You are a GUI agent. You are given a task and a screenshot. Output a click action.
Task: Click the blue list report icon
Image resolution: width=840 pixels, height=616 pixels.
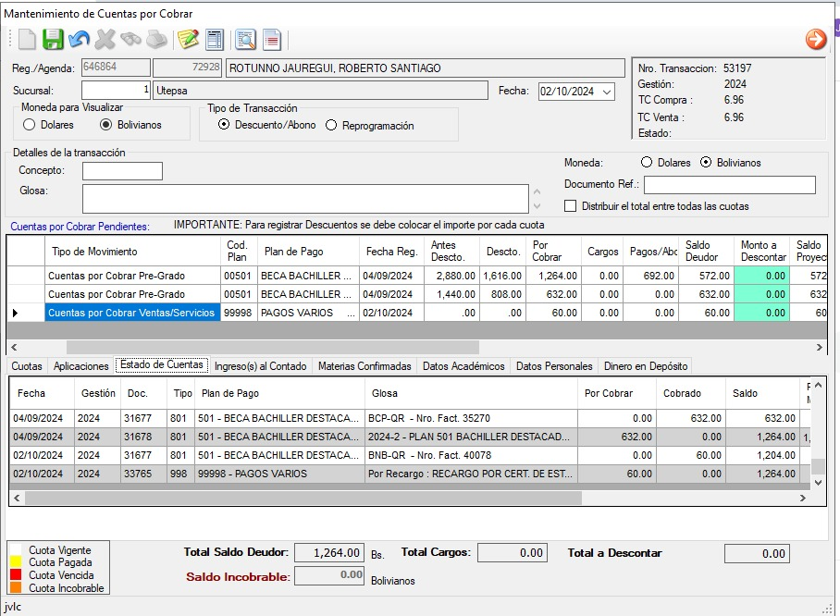point(215,39)
